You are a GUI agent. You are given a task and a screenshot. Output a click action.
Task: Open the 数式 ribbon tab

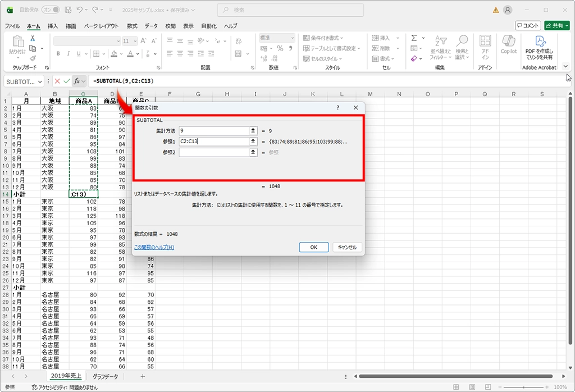pyautogui.click(x=132, y=26)
